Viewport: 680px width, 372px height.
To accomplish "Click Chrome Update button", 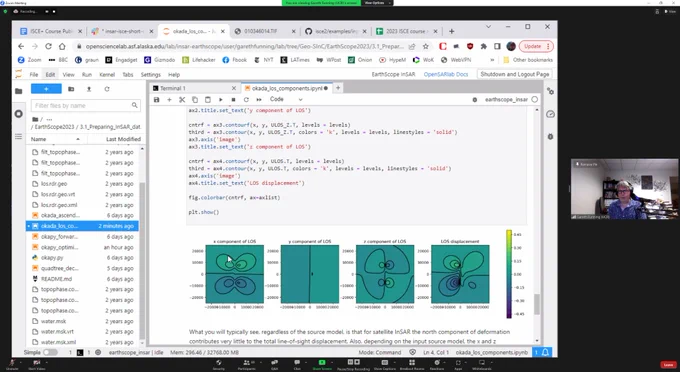I will click(536, 46).
